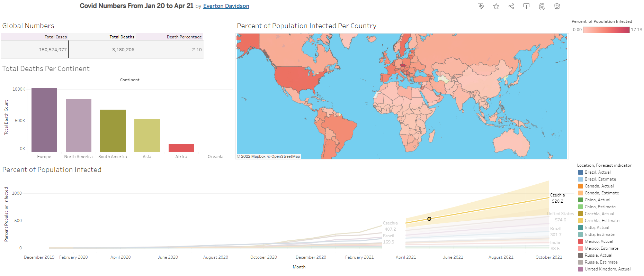
Task: Select 'Brazil, Actual' legend item
Action: pyautogui.click(x=597, y=172)
